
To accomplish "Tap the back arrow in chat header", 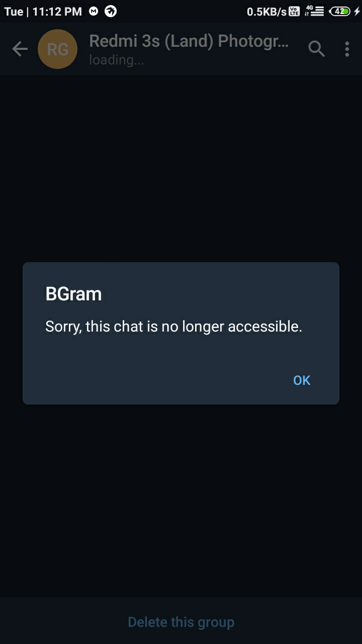I will click(20, 49).
